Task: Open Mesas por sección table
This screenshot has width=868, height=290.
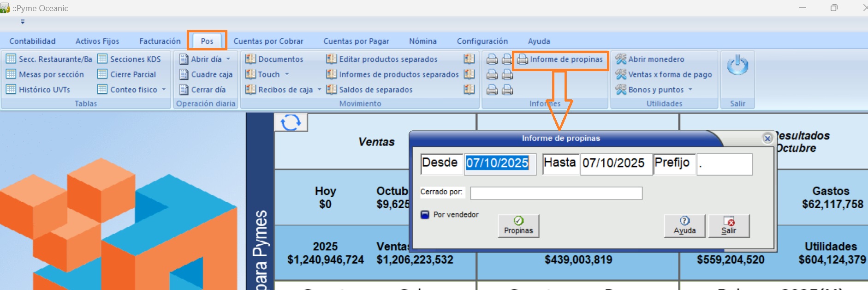Action: click(45, 74)
